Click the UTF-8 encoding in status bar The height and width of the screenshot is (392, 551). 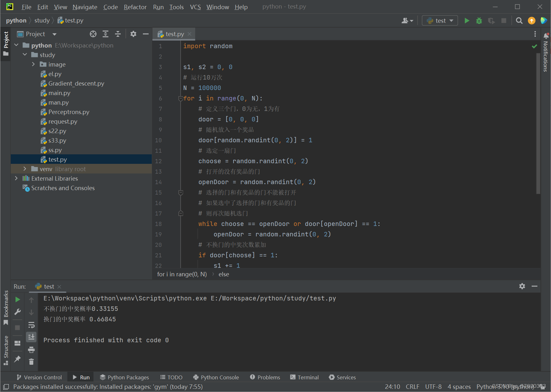click(433, 387)
